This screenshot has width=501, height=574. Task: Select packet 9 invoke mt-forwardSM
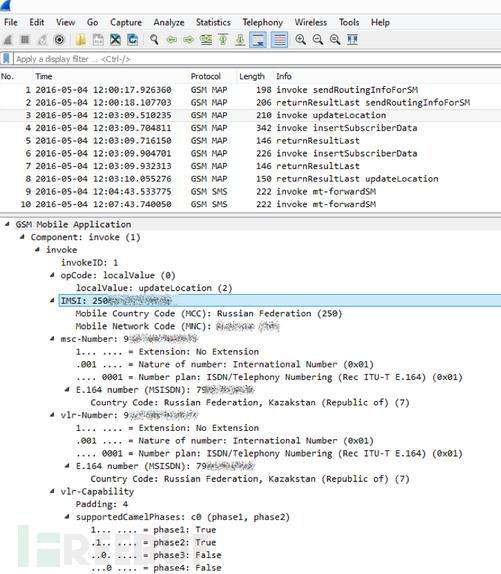coord(250,191)
